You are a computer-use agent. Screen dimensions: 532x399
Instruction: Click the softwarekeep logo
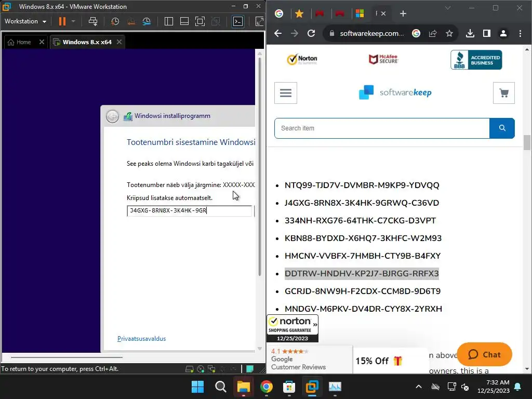[395, 92]
